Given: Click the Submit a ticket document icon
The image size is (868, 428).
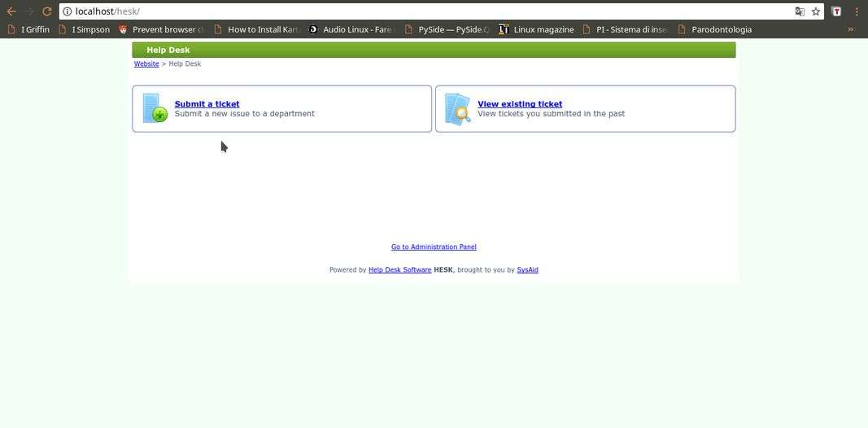Looking at the screenshot, I should coord(155,108).
